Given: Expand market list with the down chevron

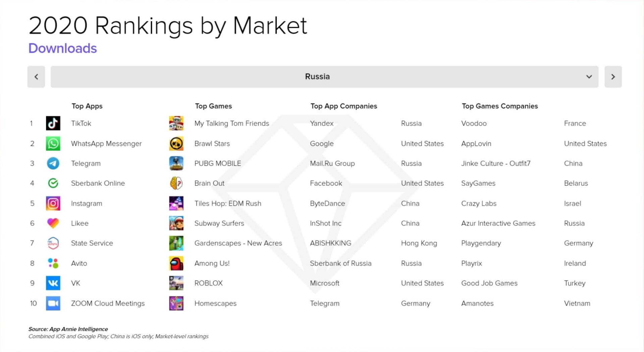Looking at the screenshot, I should click(x=589, y=77).
